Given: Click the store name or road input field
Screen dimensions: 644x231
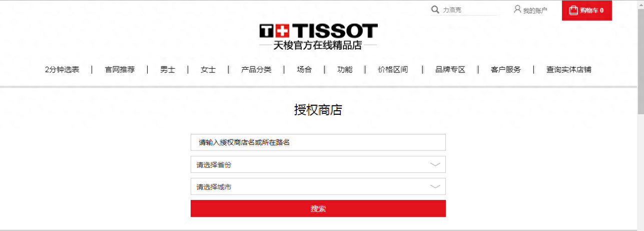Looking at the screenshot, I should tap(318, 142).
